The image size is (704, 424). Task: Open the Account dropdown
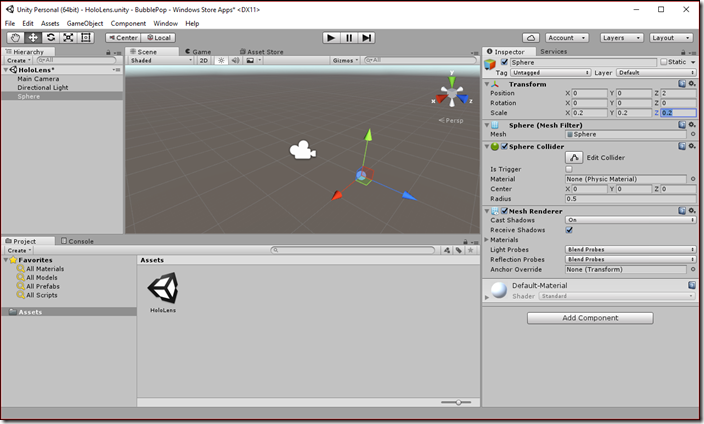pyautogui.click(x=567, y=38)
